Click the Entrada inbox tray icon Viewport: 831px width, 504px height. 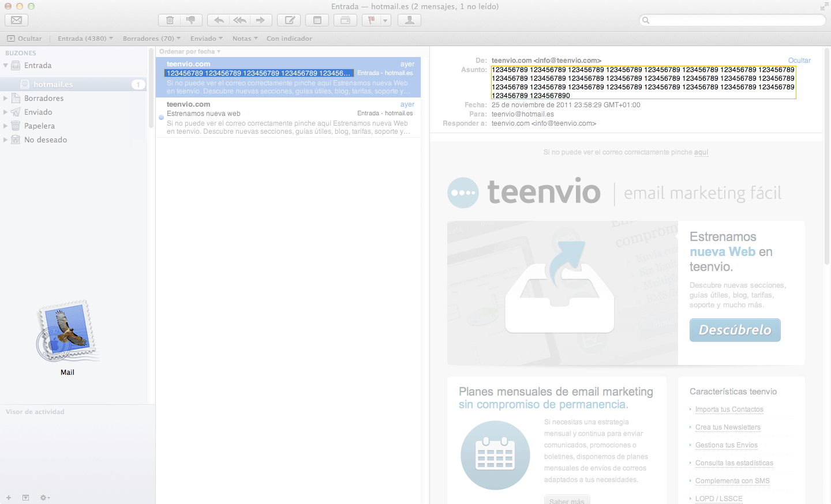click(x=16, y=65)
